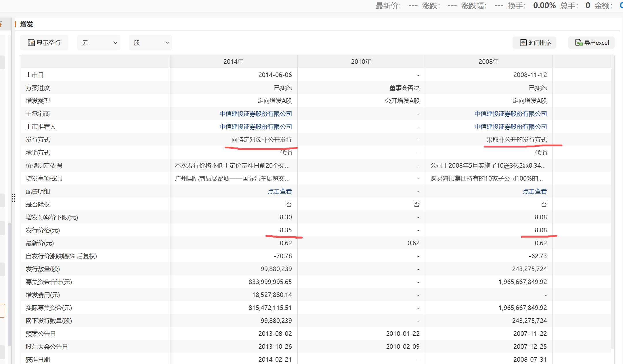Click the 增发 section title
This screenshot has height=364, width=623.
26,24
